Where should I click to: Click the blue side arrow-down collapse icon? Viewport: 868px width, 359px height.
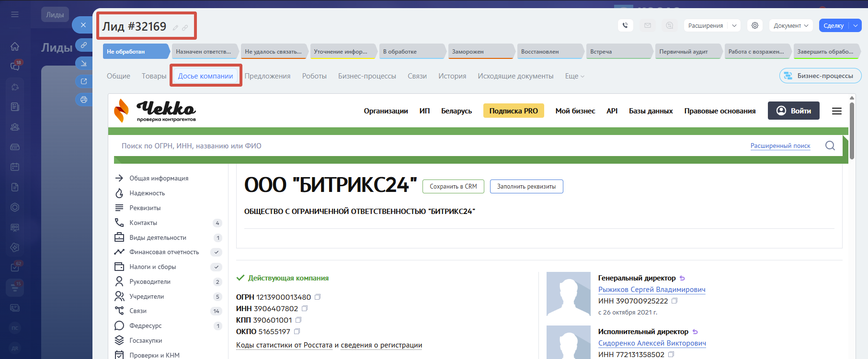(84, 63)
